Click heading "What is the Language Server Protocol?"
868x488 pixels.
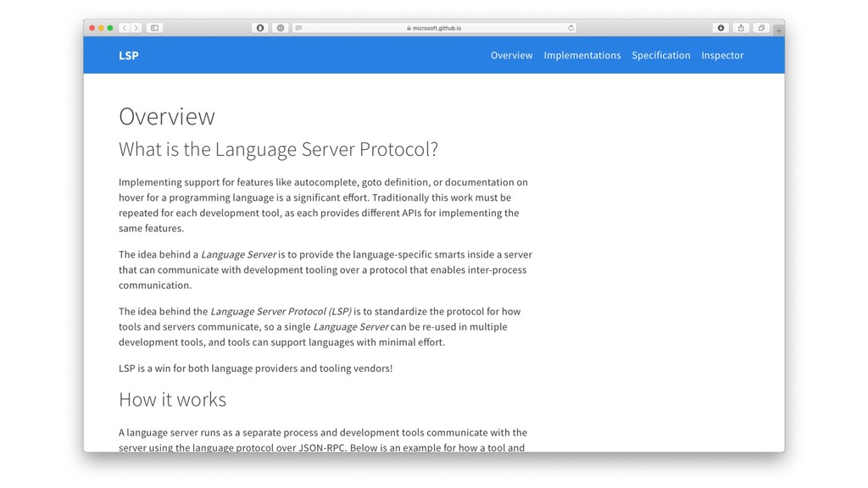278,149
